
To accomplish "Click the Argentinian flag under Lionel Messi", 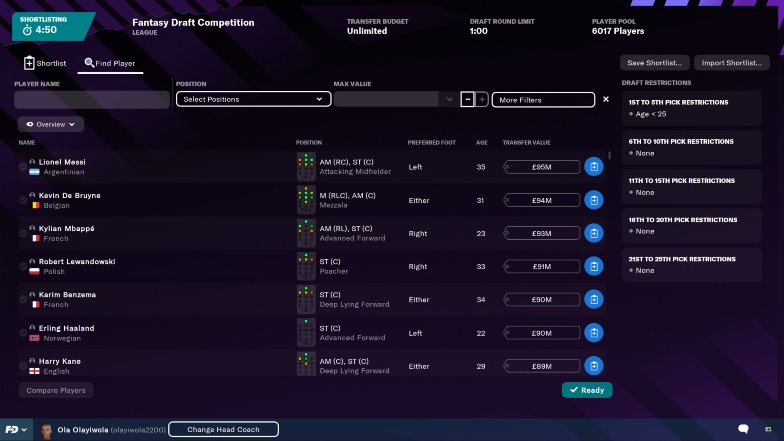I will (34, 172).
